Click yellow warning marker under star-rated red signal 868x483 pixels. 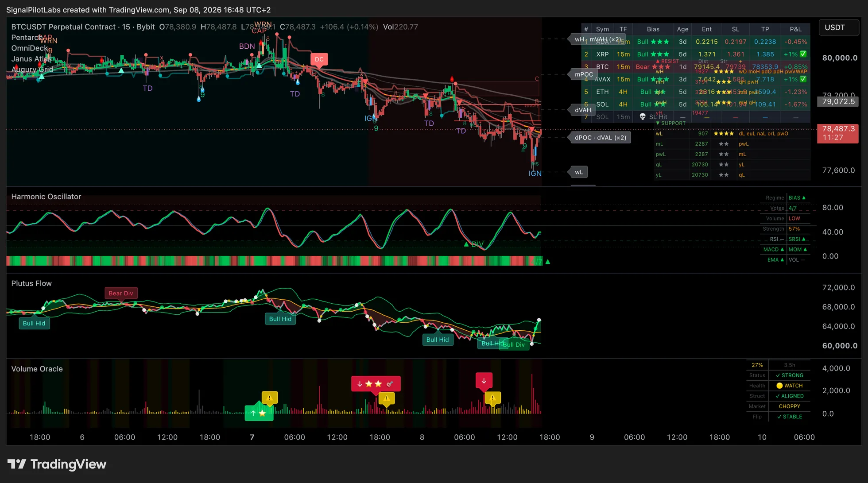(387, 398)
